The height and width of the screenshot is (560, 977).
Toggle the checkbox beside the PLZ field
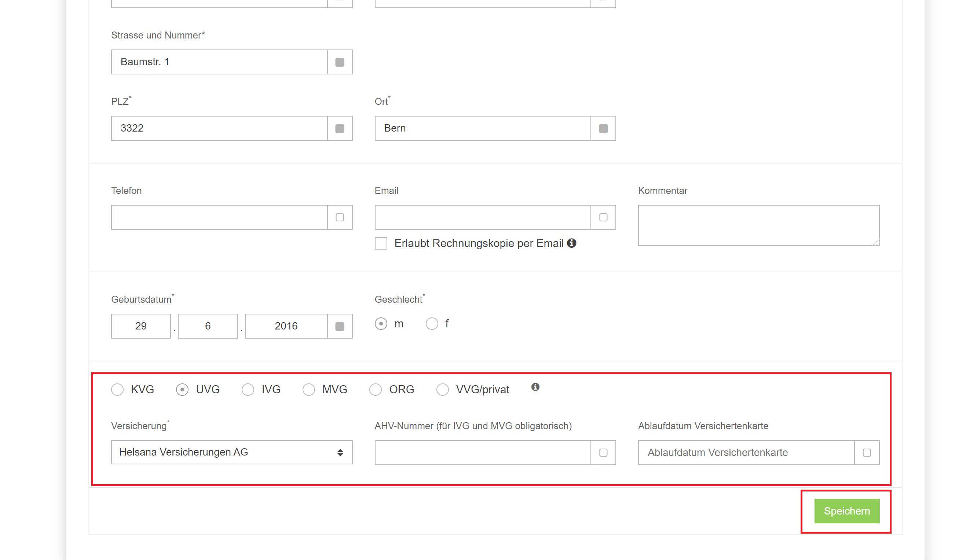(x=339, y=128)
